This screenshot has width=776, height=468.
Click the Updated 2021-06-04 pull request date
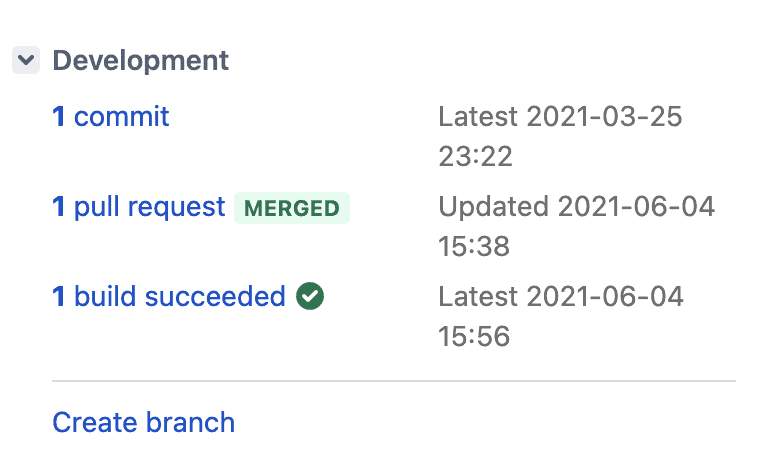pos(577,207)
